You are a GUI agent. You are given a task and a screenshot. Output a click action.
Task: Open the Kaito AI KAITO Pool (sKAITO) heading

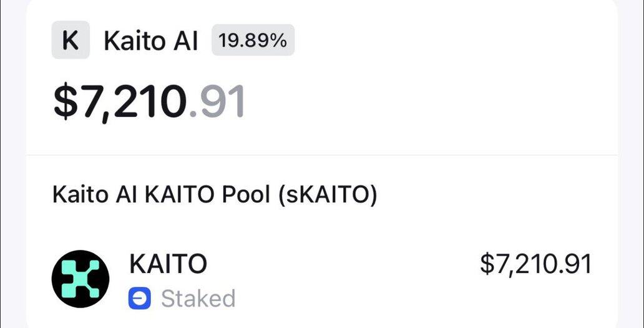pos(215,196)
